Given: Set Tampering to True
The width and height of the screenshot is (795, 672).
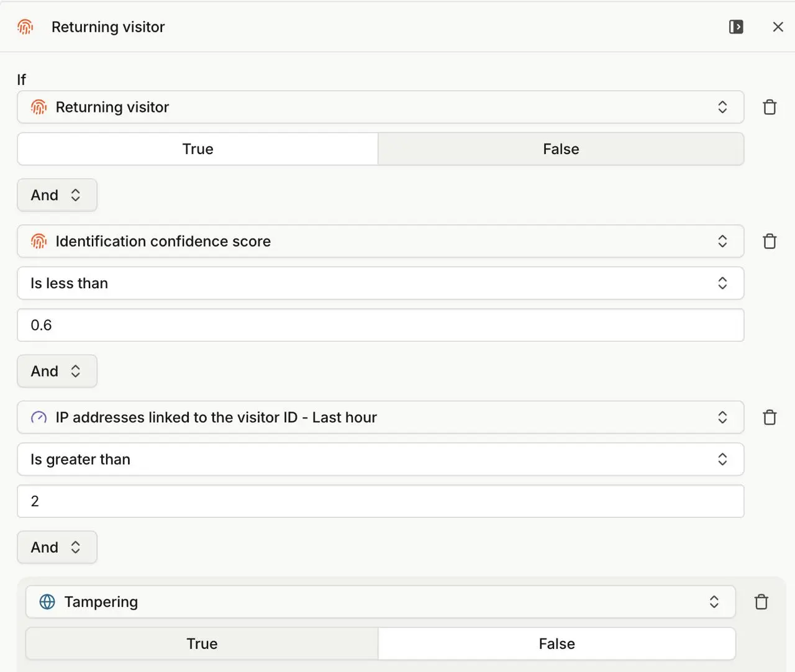Looking at the screenshot, I should 202,644.
